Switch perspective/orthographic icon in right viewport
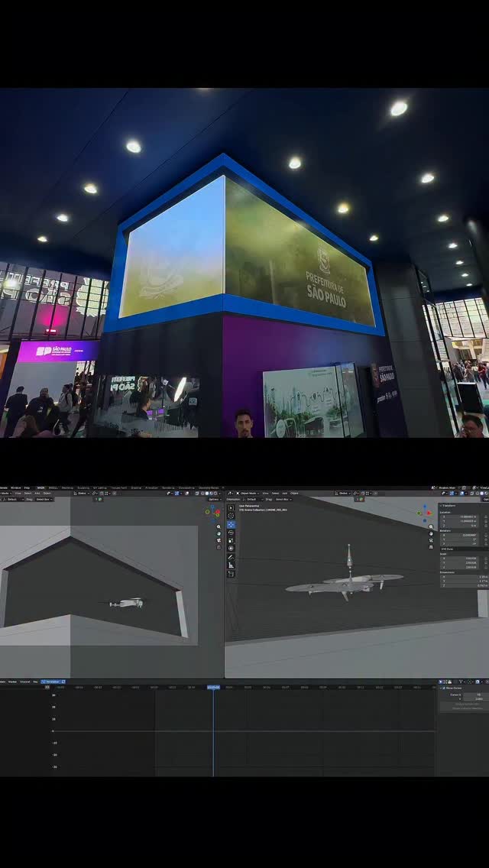The width and height of the screenshot is (489, 868). click(431, 547)
